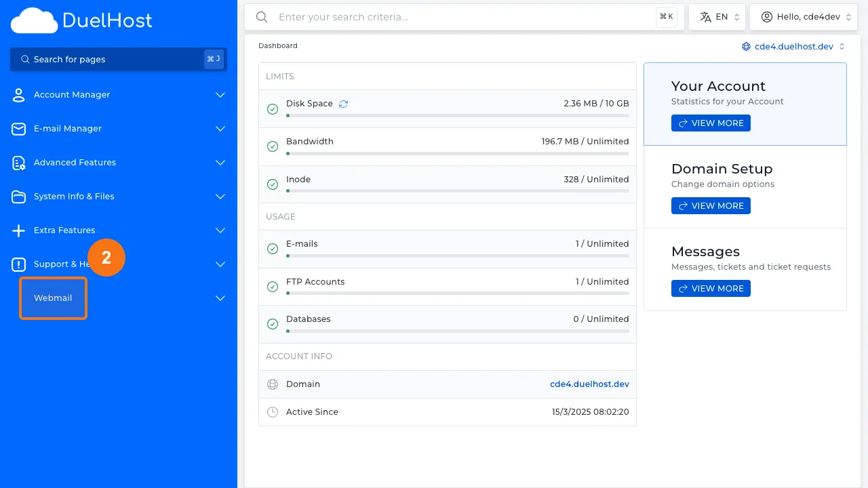868x488 pixels.
Task: Expand the Webmail chevron in sidebar
Action: click(x=220, y=298)
